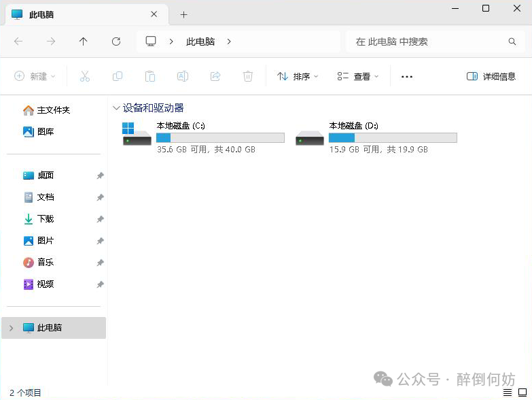The height and width of the screenshot is (400, 532).
Task: Open a new tab with plus button
Action: click(x=183, y=14)
